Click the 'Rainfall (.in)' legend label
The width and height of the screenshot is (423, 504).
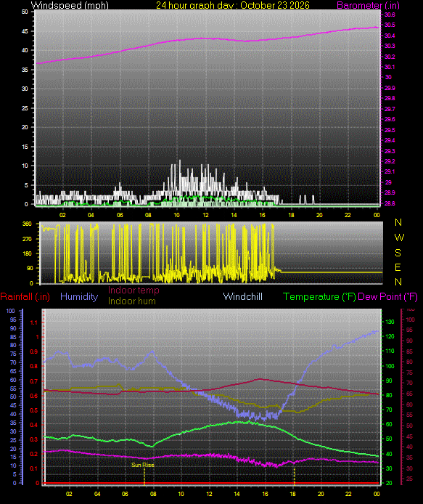[25, 296]
